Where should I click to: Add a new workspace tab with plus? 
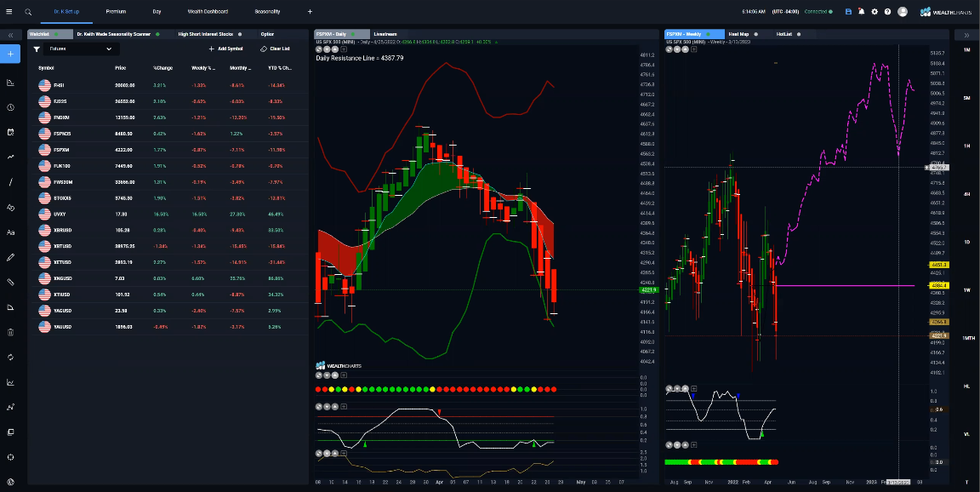pyautogui.click(x=310, y=11)
